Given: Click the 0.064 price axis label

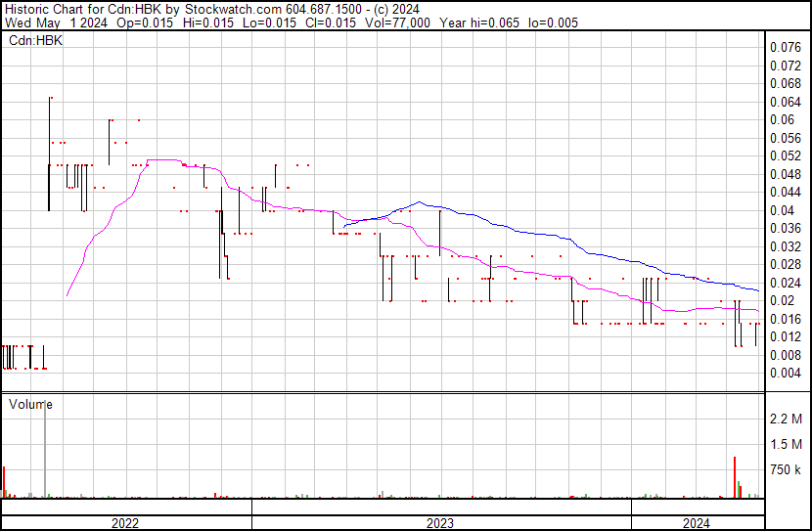Looking at the screenshot, I should pyautogui.click(x=786, y=102).
